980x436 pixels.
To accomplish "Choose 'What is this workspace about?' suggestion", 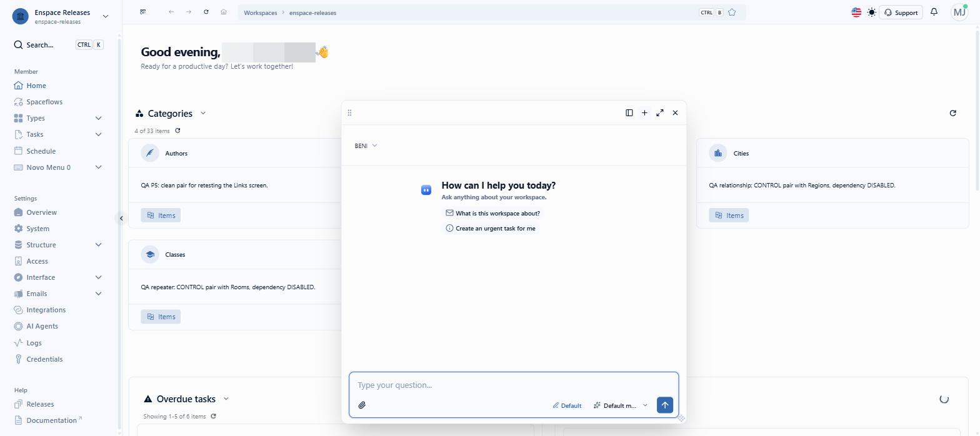I will (492, 213).
